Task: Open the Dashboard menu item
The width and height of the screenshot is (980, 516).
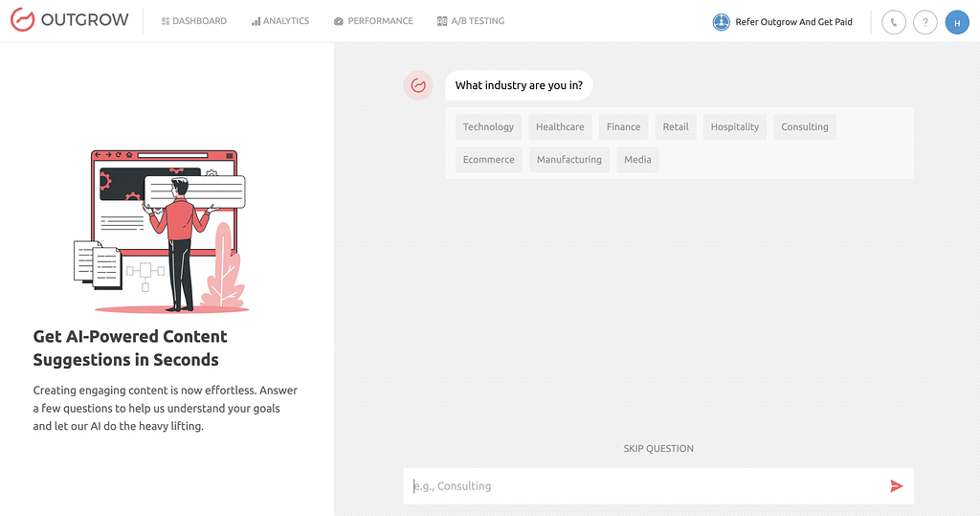Action: click(194, 21)
